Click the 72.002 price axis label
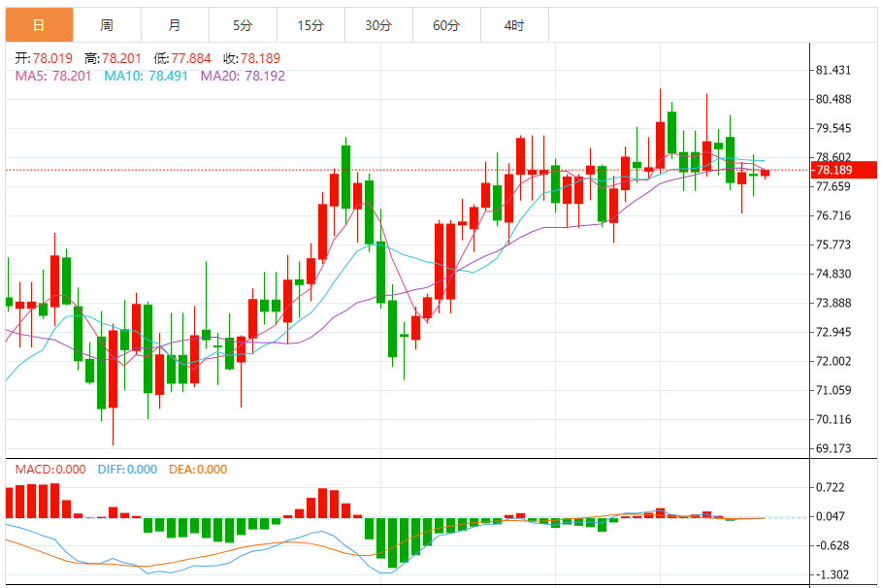Image resolution: width=881 pixels, height=588 pixels. click(x=833, y=362)
